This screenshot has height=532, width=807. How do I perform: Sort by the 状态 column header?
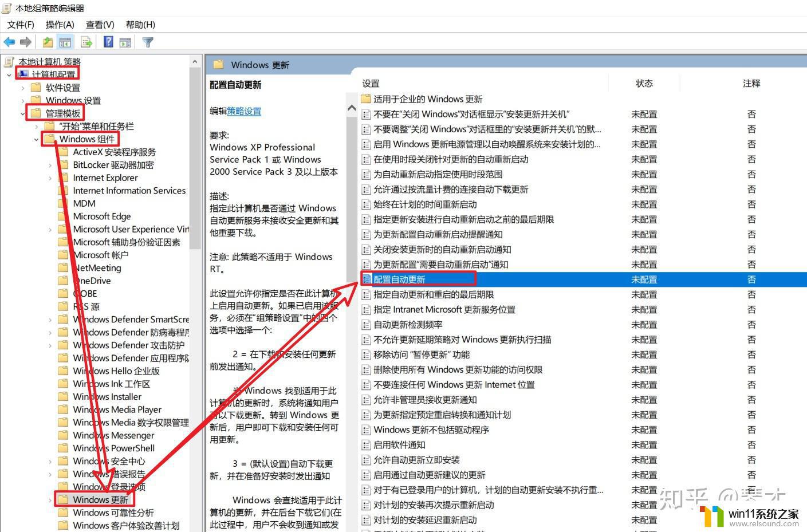[644, 84]
